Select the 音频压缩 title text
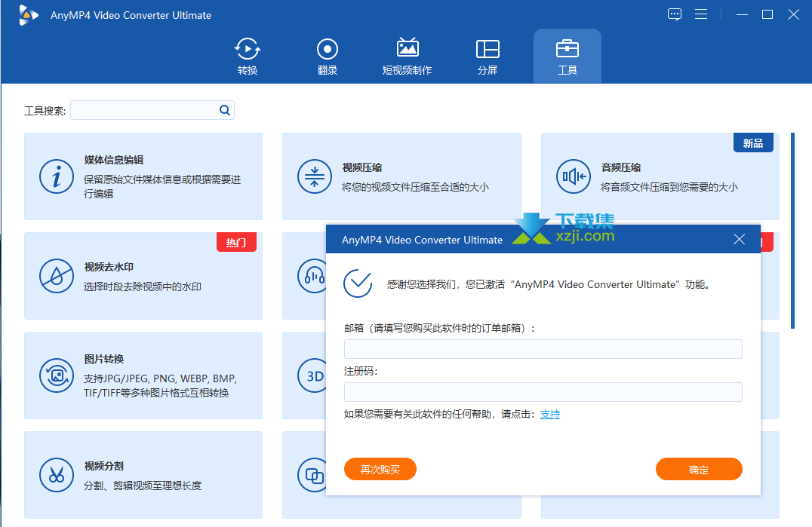Screen dimensions: 812x527 (621, 167)
